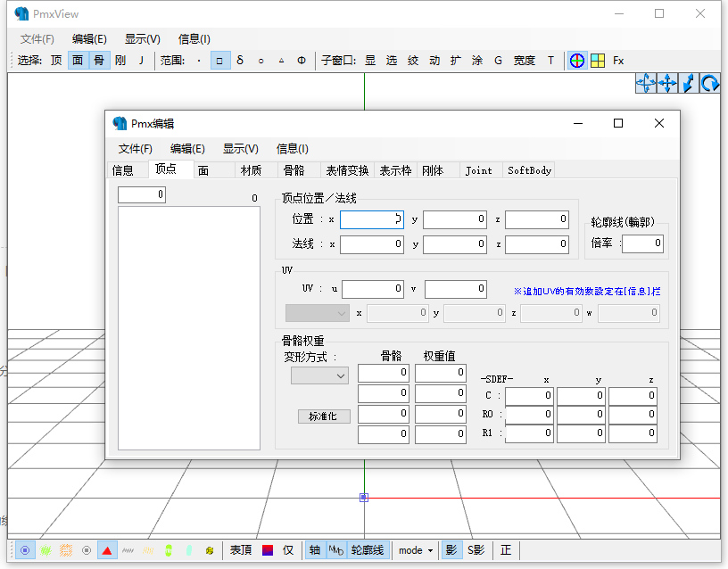Select the small circle range mode
Image resolution: width=728 pixels, height=569 pixels.
[x=261, y=61]
